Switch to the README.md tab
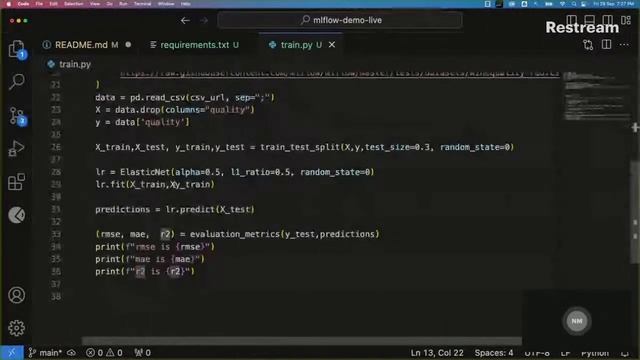This screenshot has width=640, height=360. [81, 45]
